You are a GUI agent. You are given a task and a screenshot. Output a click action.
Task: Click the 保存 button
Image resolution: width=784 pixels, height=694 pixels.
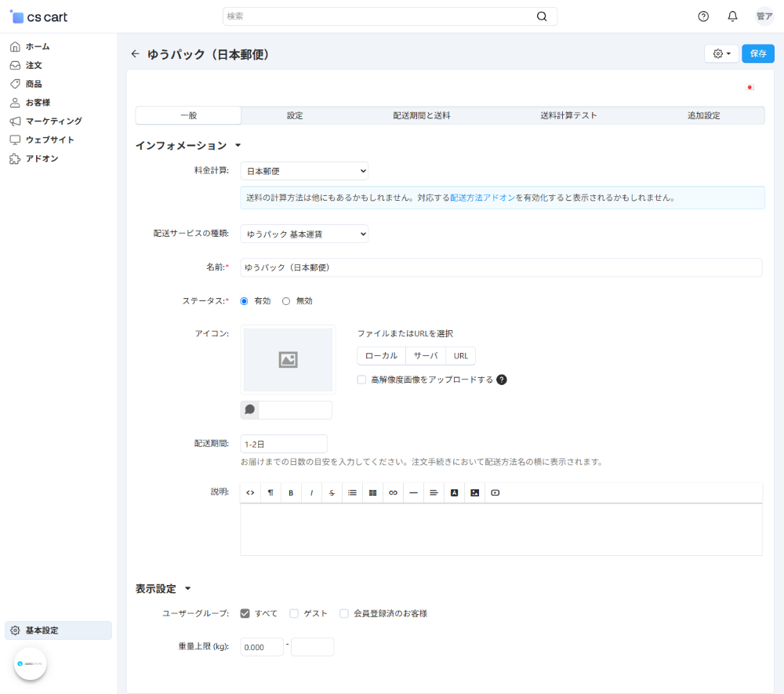pyautogui.click(x=758, y=53)
